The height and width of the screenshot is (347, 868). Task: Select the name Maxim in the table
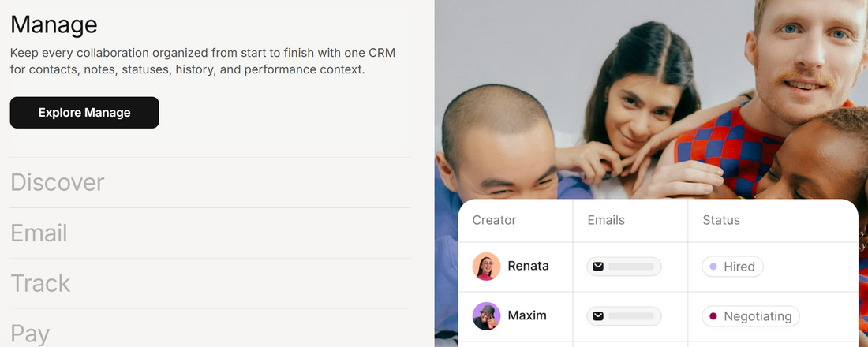(x=527, y=315)
